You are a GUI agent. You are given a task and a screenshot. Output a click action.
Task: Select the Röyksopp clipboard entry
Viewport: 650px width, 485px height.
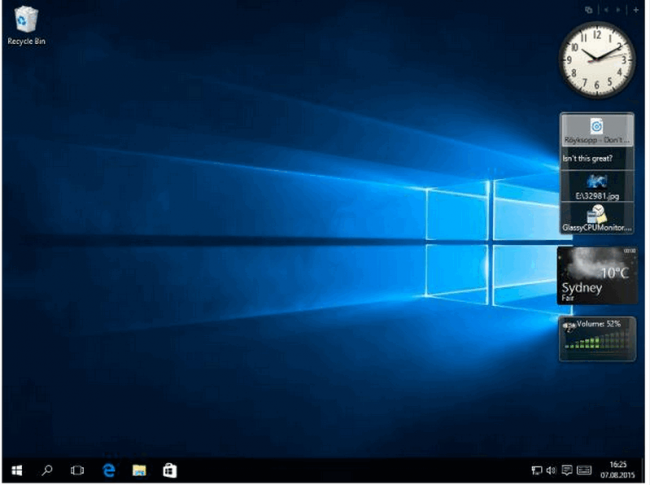point(597,130)
